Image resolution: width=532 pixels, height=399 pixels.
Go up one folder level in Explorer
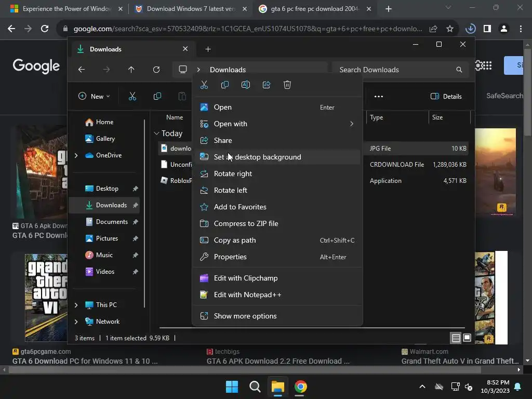[131, 70]
